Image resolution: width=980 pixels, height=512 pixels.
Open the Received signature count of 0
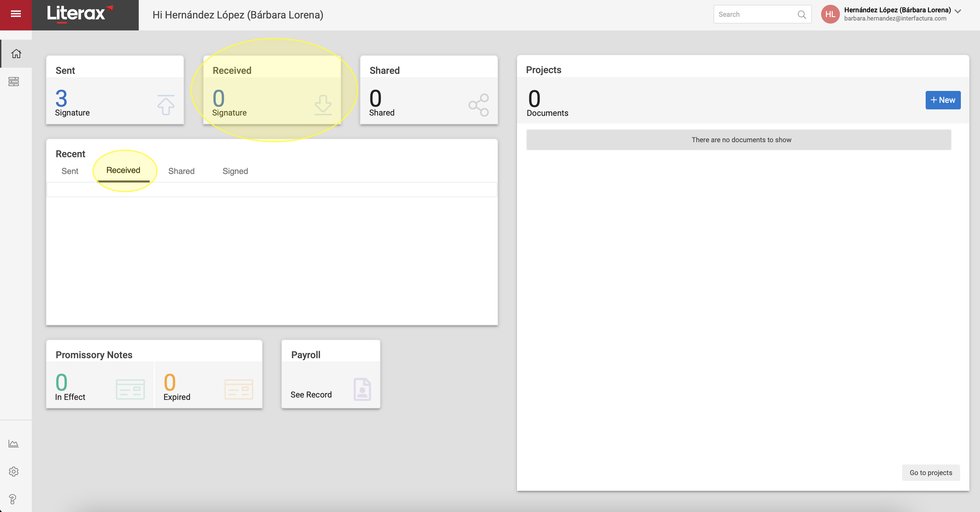click(218, 98)
